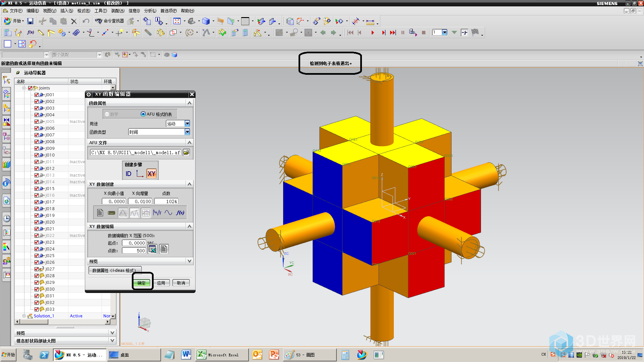Click the shaded blue cube rendering icon
The image size is (644, 362).
coord(206,21)
